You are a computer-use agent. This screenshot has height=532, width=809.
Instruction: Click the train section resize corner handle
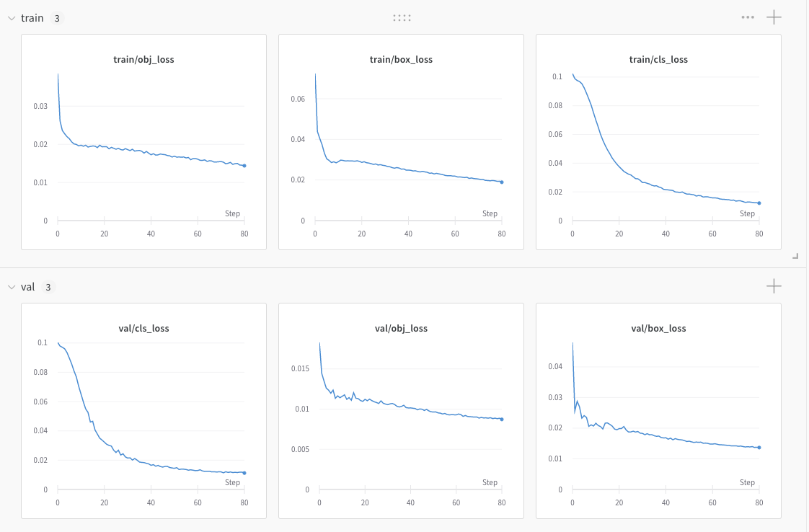pyautogui.click(x=795, y=256)
